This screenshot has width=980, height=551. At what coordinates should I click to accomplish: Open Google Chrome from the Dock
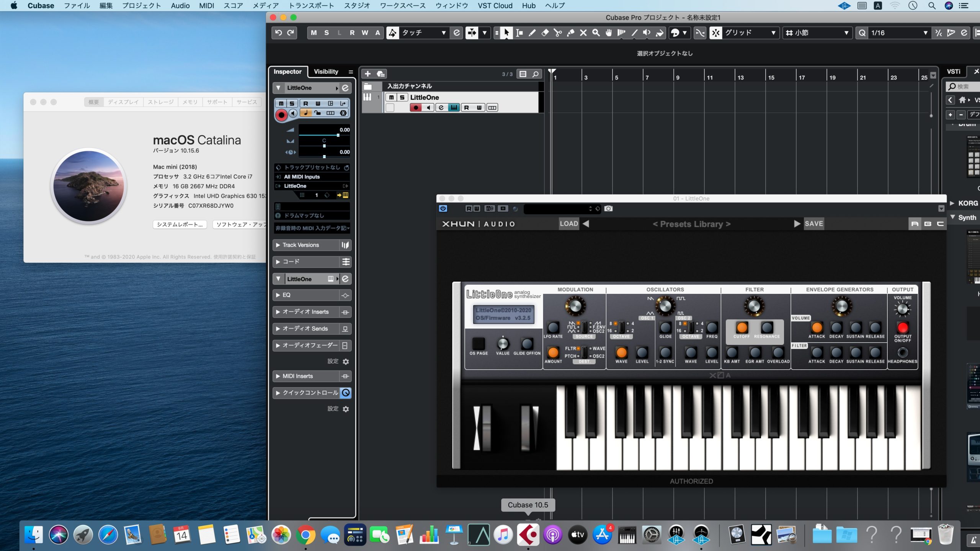tap(305, 535)
